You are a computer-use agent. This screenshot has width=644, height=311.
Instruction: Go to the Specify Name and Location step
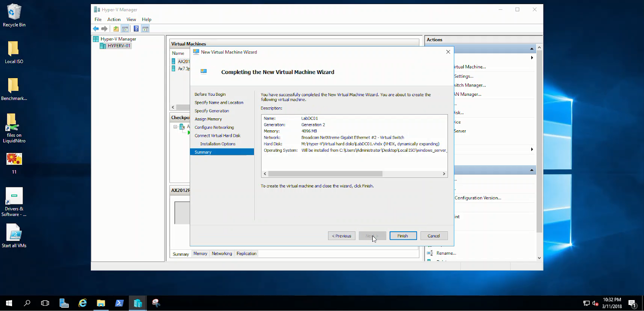[219, 103]
